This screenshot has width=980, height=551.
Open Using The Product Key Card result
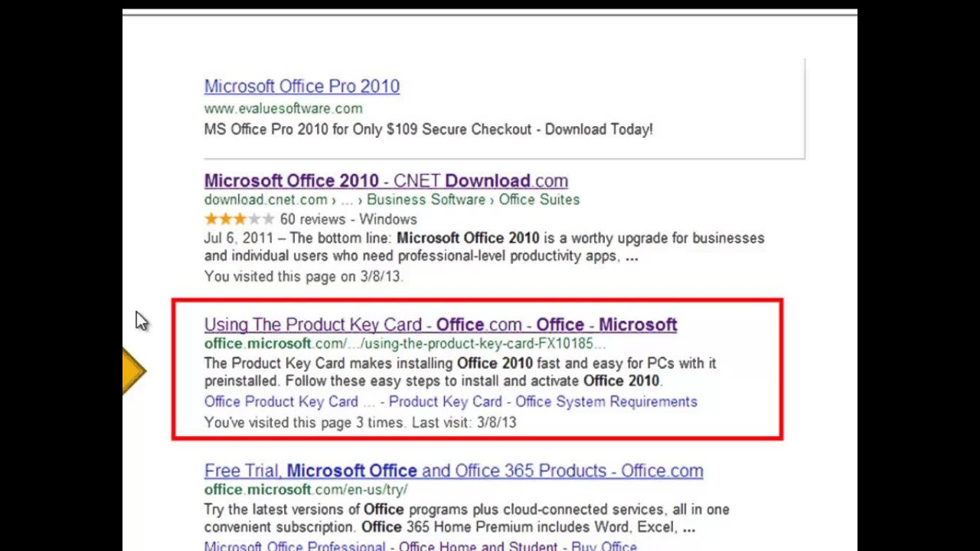(x=440, y=325)
